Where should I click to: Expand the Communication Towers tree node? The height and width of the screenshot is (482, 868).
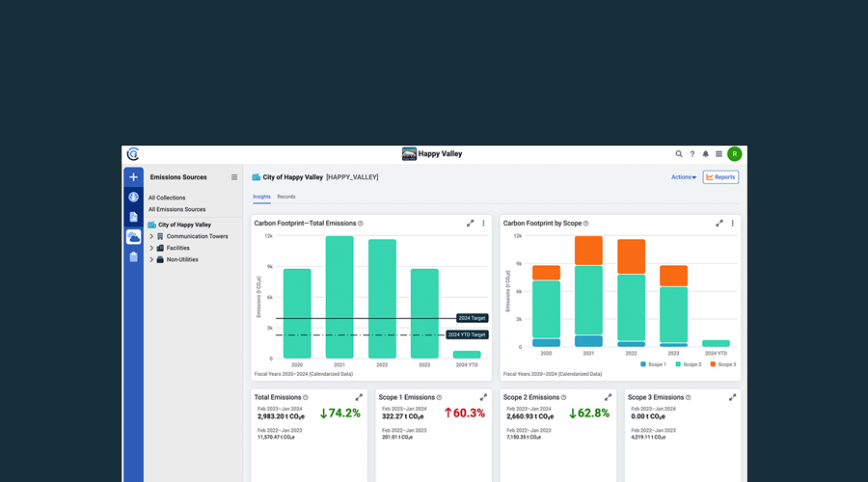click(151, 236)
